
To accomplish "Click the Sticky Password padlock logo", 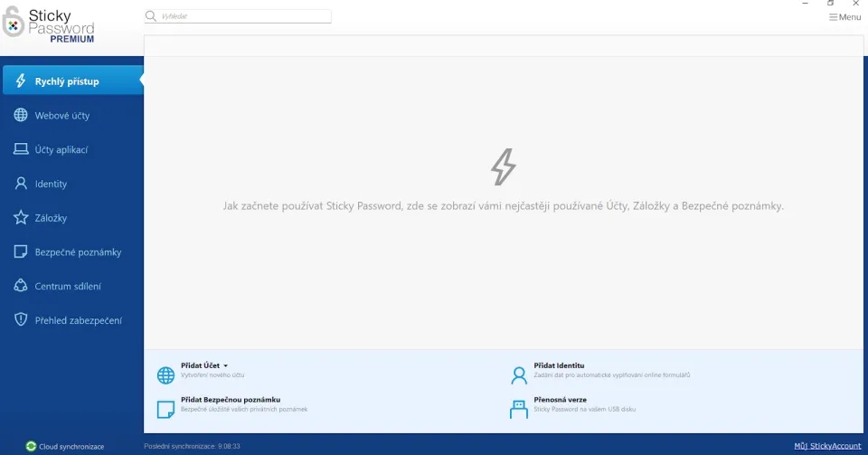I will [x=14, y=22].
